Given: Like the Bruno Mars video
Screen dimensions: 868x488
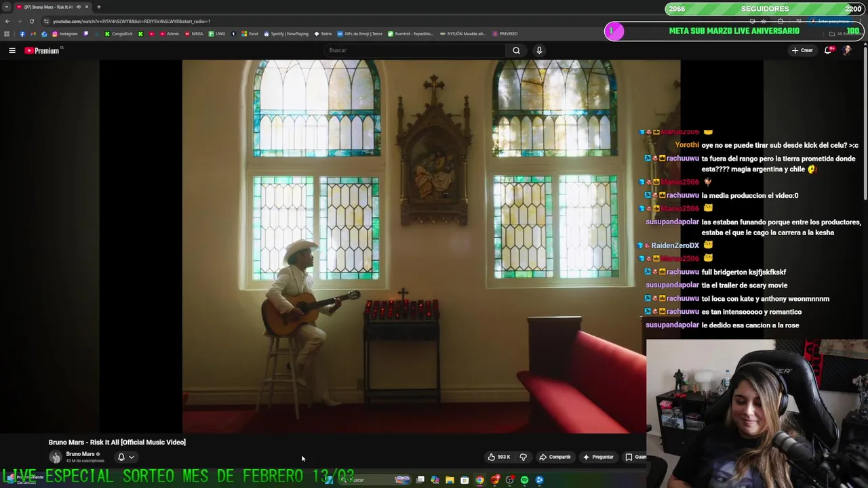Looking at the screenshot, I should tap(499, 457).
